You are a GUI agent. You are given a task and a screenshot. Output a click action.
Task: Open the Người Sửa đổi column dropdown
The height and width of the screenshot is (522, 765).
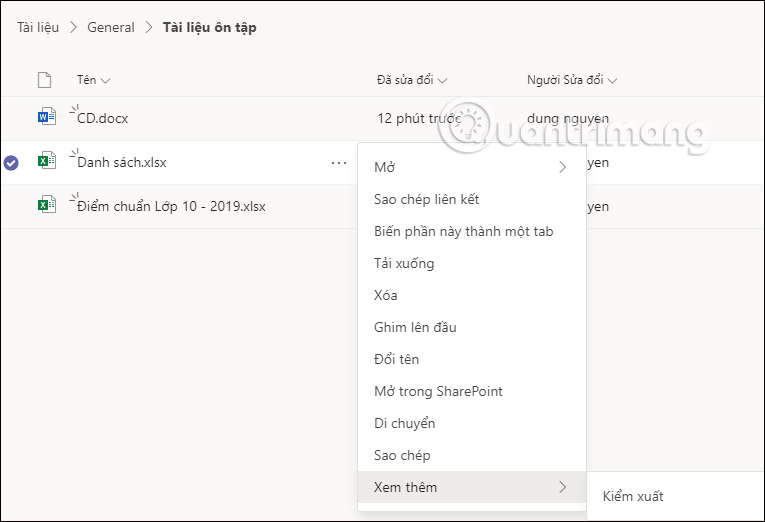[612, 80]
